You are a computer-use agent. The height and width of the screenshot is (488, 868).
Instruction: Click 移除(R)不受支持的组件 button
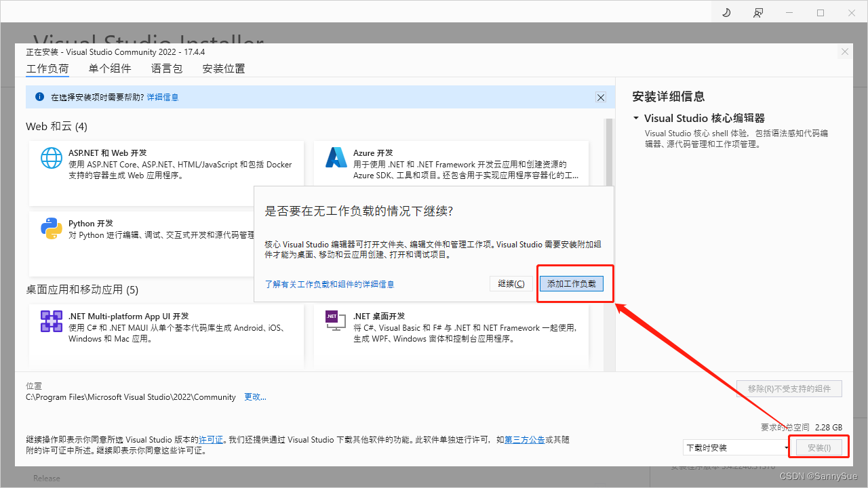(x=789, y=388)
